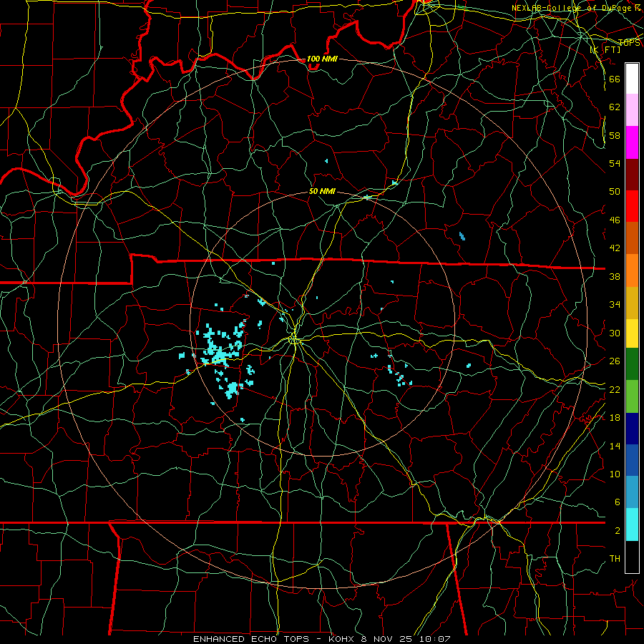Click the 66 scale label

tap(615, 79)
